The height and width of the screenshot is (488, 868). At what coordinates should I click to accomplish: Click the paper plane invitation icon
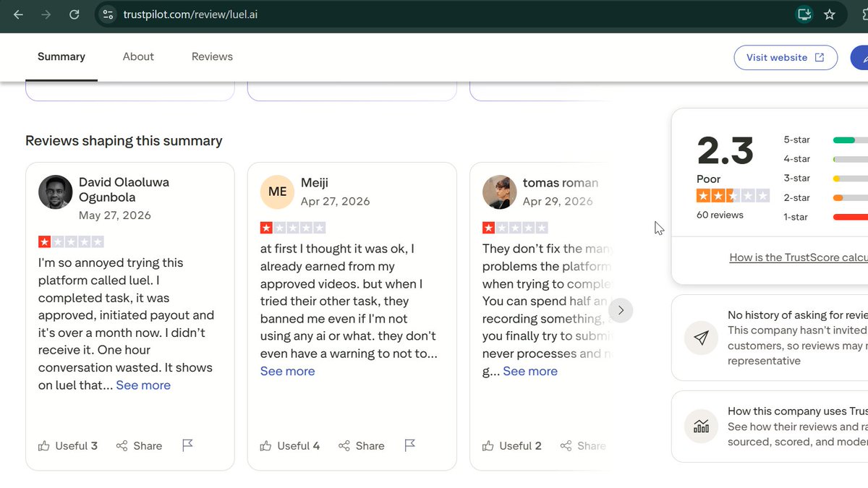[x=701, y=337]
